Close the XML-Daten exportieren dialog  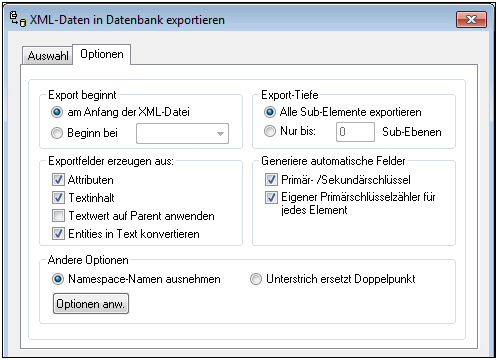click(471, 19)
